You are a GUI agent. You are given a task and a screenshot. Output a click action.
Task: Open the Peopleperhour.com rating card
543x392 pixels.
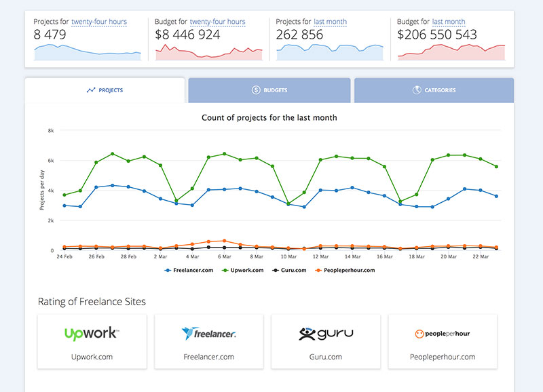pos(443,342)
